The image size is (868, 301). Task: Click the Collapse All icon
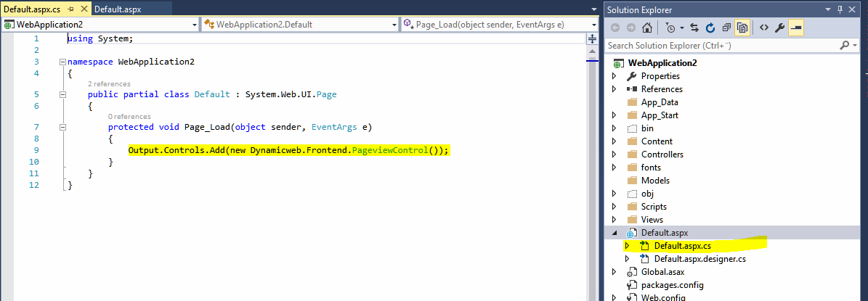[x=726, y=28]
